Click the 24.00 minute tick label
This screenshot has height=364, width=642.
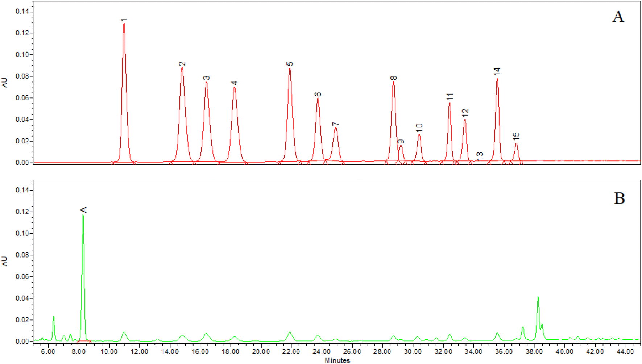(322, 351)
